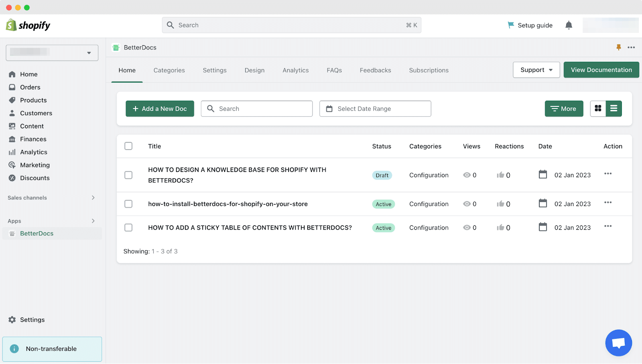642x364 pixels.
Task: Expand the Sales channels section
Action: click(93, 198)
